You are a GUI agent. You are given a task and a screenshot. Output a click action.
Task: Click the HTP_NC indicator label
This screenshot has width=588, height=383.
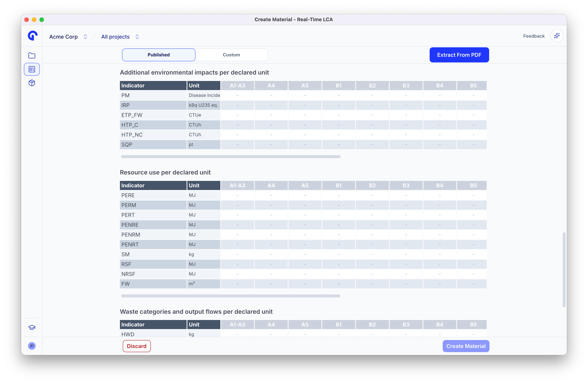click(x=132, y=135)
